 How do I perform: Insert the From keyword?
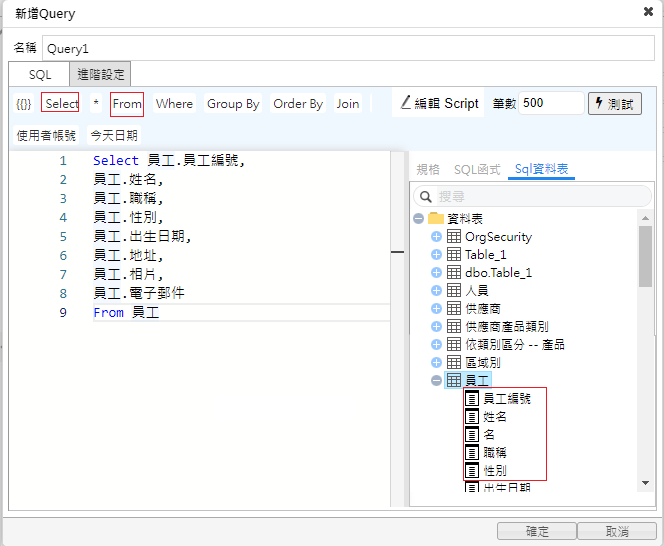[x=127, y=104]
